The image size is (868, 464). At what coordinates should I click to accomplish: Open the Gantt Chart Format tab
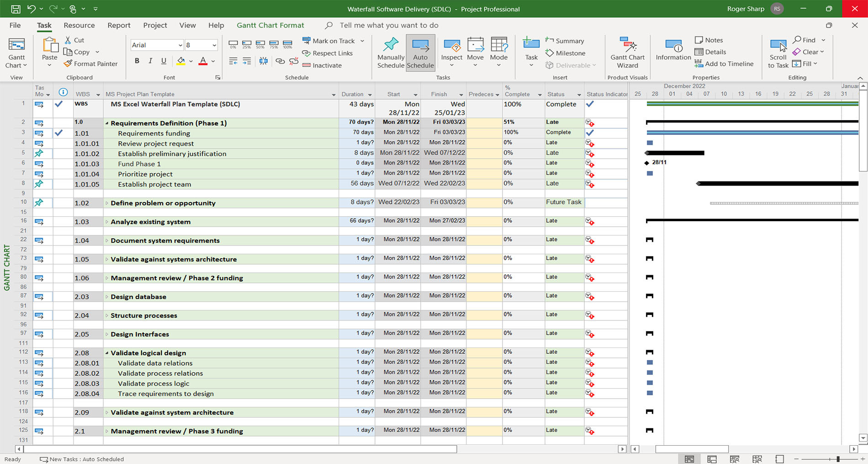(x=270, y=25)
